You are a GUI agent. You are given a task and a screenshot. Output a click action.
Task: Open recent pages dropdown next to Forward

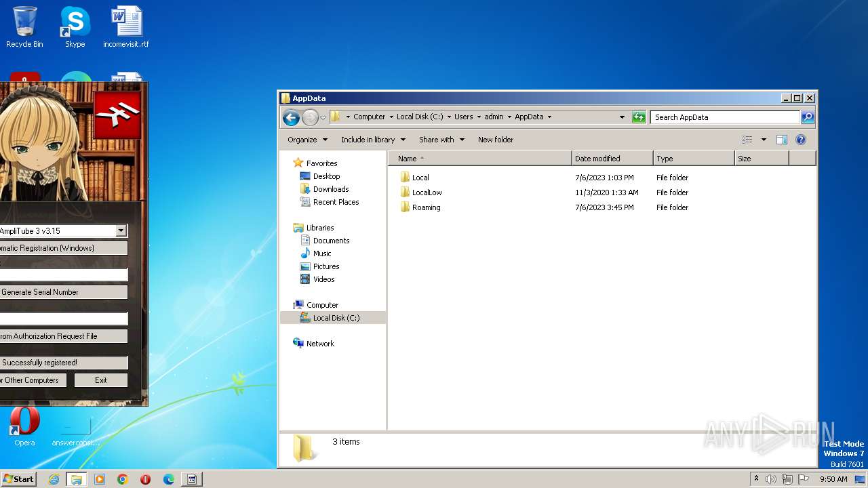point(323,117)
